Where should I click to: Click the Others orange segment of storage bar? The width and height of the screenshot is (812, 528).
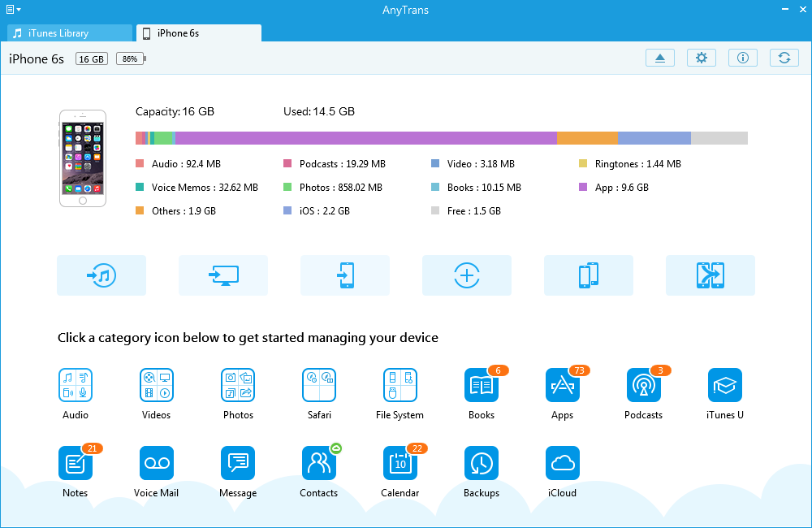tap(587, 138)
